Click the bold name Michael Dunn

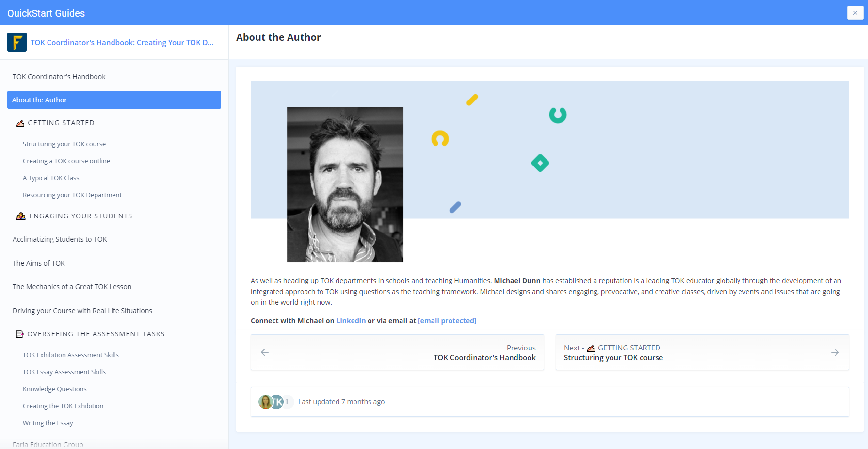517,281
